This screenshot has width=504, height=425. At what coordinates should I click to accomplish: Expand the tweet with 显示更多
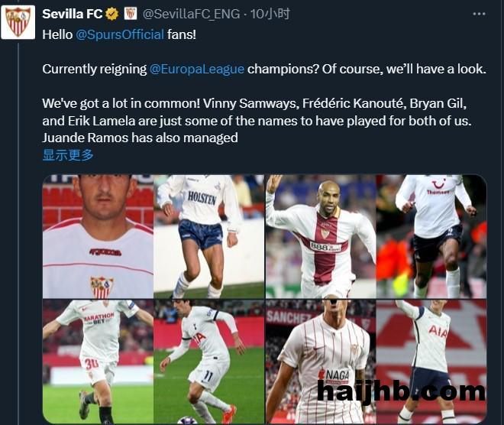[x=68, y=155]
